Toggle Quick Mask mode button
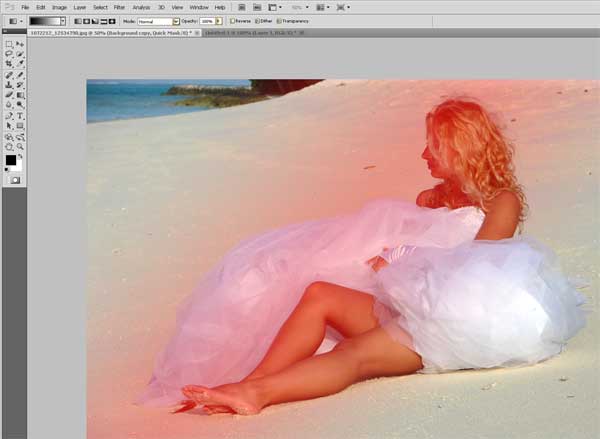Screen dimensions: 600x439 (x=15, y=180)
